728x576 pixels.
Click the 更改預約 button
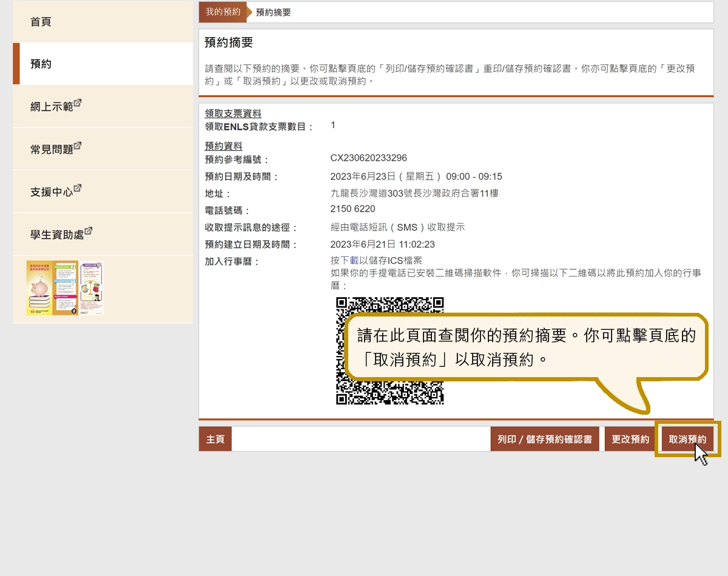click(x=630, y=438)
